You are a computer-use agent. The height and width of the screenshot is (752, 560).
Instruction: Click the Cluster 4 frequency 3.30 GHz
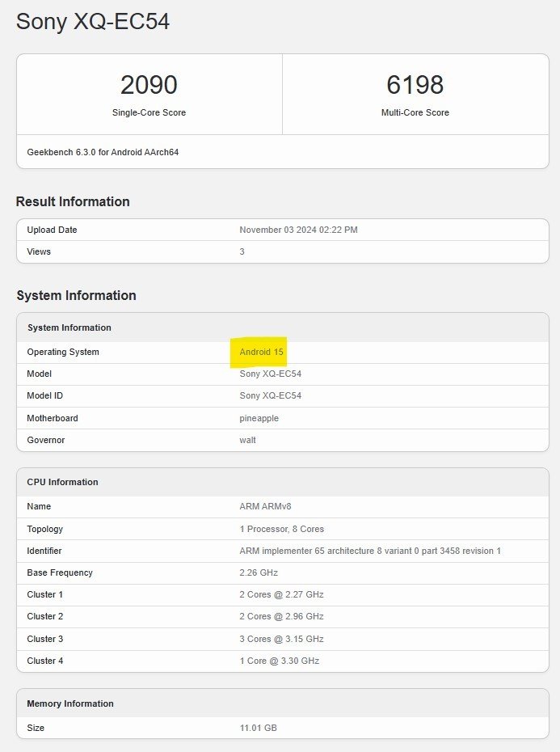[x=280, y=661]
